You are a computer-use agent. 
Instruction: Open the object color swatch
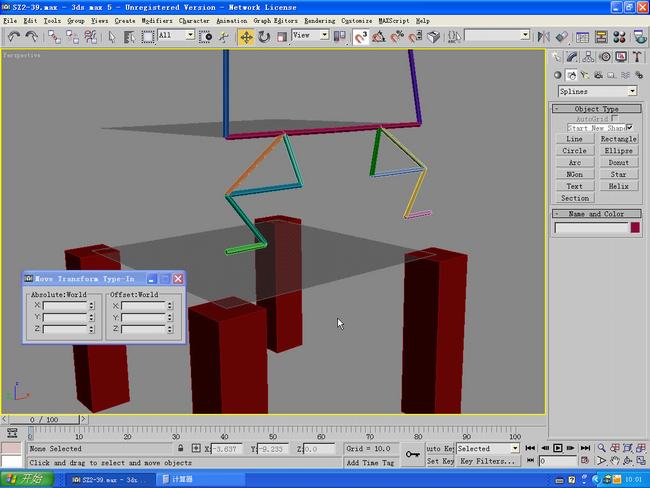click(635, 228)
